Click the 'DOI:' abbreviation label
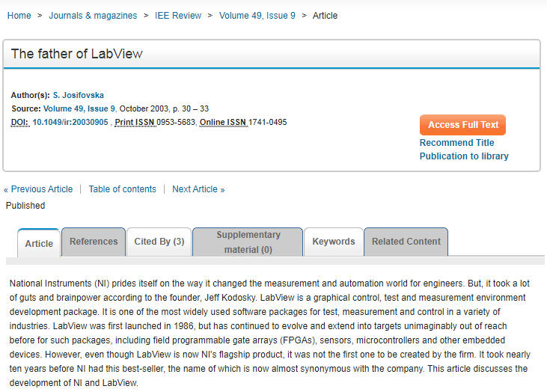Viewport: 547px width, 392px height. (x=20, y=123)
